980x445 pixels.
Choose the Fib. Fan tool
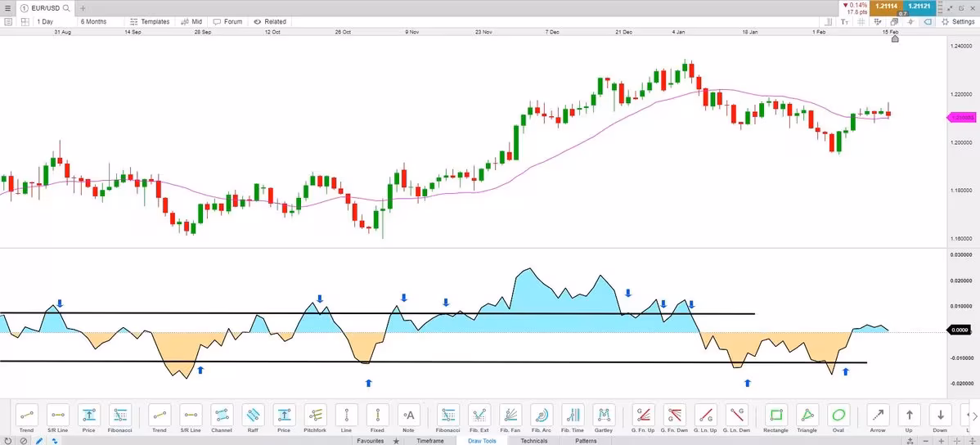tap(510, 416)
